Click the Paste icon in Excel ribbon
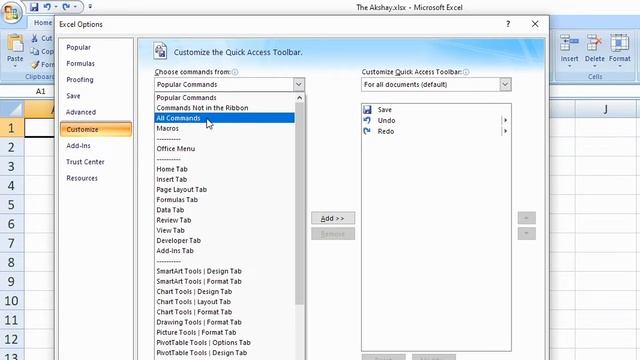The height and width of the screenshot is (360, 640). (15, 44)
